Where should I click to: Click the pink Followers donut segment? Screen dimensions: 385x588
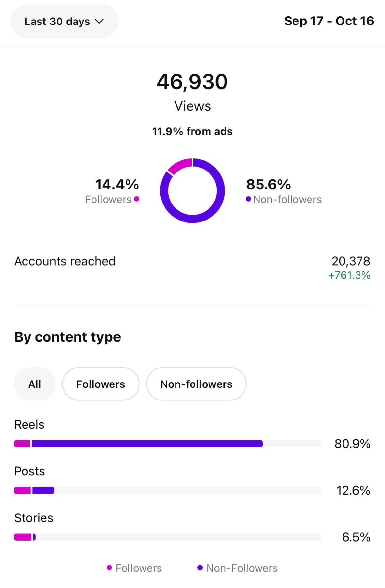179,165
